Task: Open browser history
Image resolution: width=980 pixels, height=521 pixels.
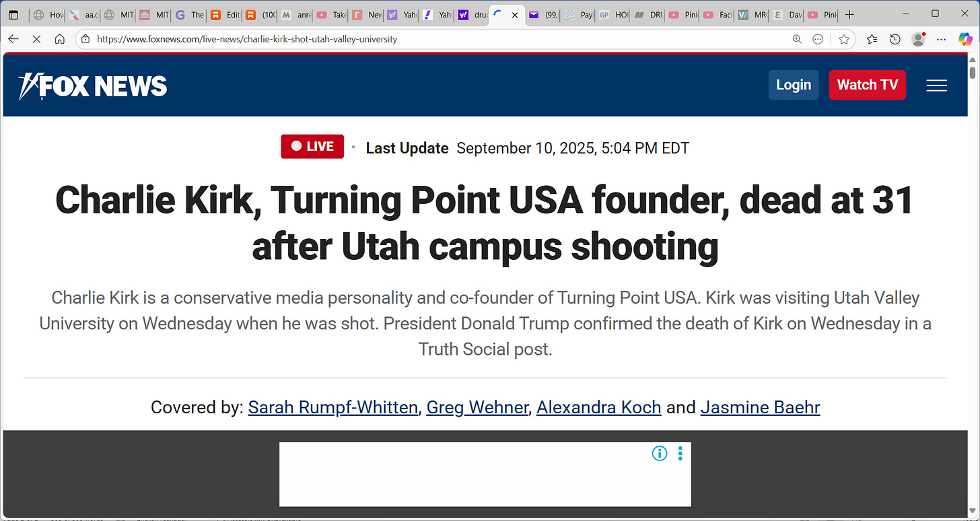Action: [x=895, y=39]
